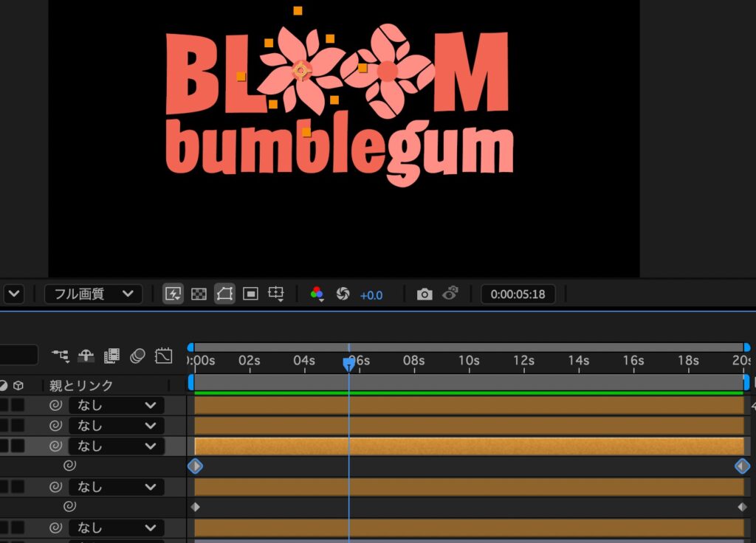Open the フル画質 resolution dropdown
Screen dimensions: 756x543
(x=93, y=294)
